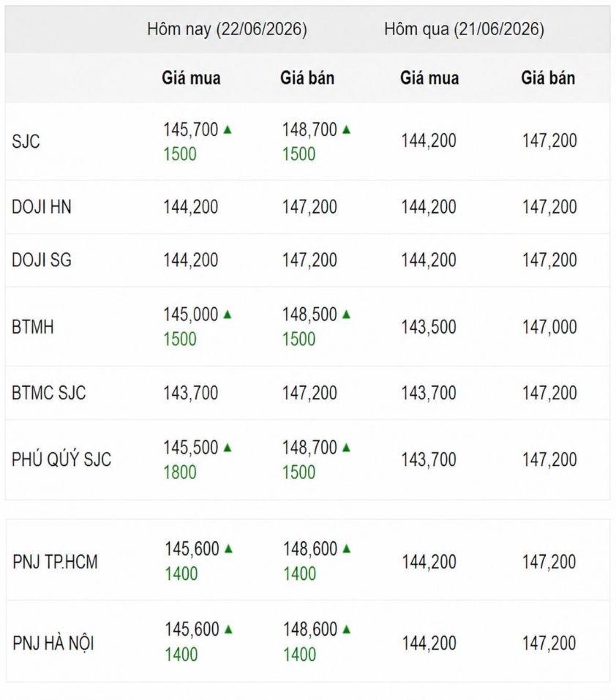
Task: Click BTMC SJC today's buy price 143,700
Action: pos(191,394)
